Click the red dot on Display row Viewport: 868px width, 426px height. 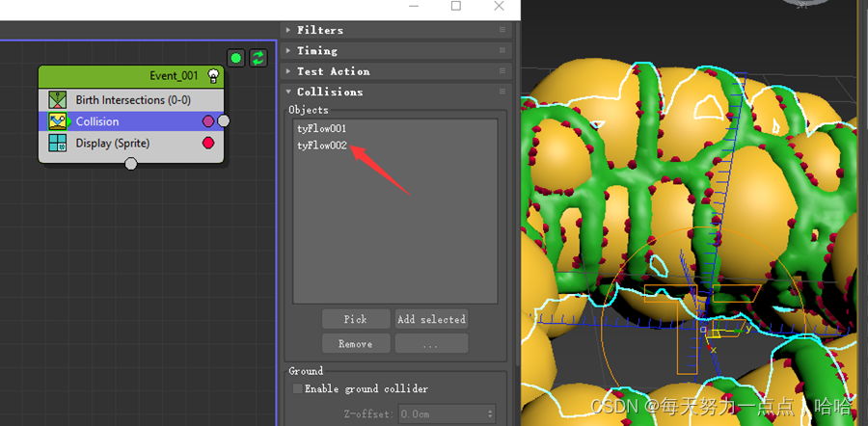[x=208, y=144]
